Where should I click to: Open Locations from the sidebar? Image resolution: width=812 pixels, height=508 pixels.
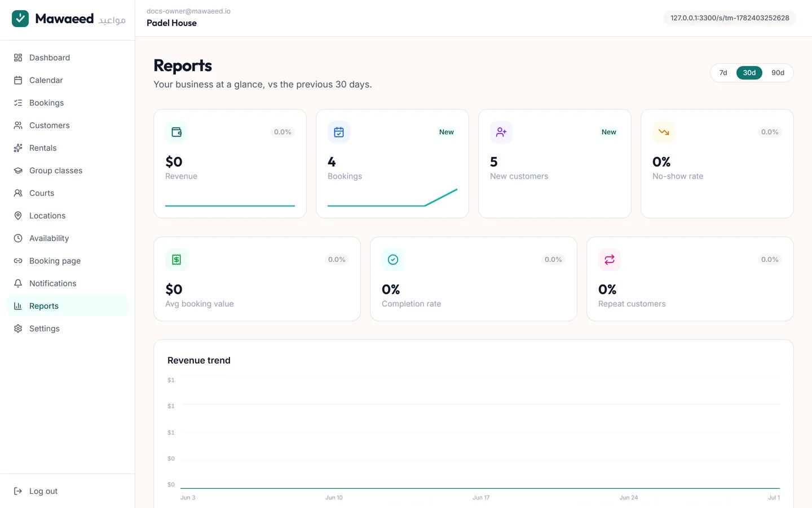pos(68,216)
